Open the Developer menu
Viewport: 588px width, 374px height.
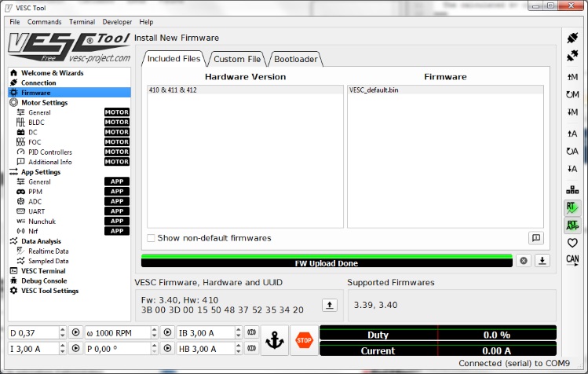[x=117, y=22]
